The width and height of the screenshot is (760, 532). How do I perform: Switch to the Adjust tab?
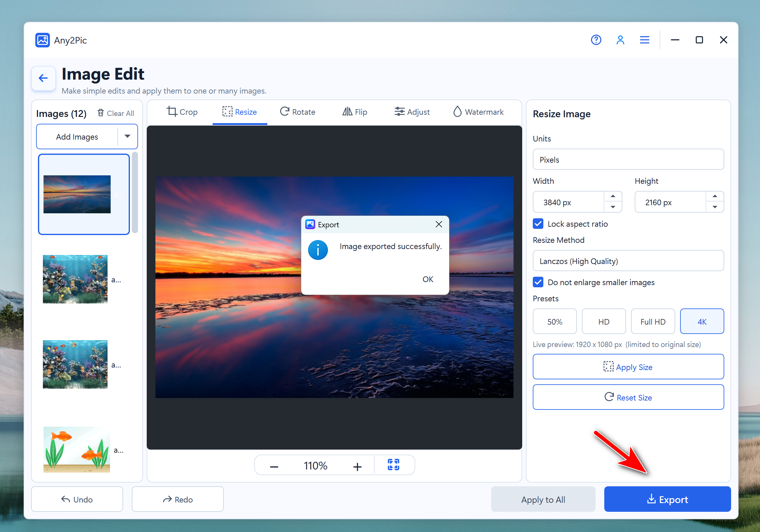point(412,112)
